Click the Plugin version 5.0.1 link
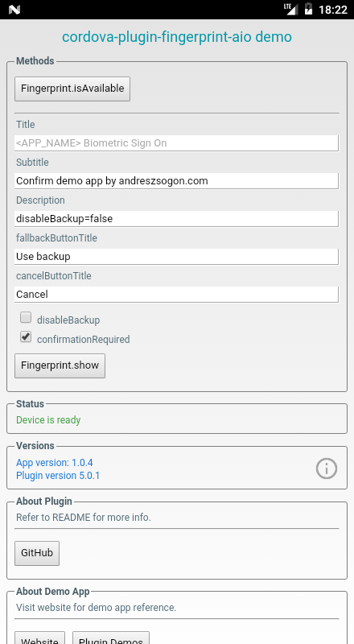The width and height of the screenshot is (354, 644). point(58,476)
